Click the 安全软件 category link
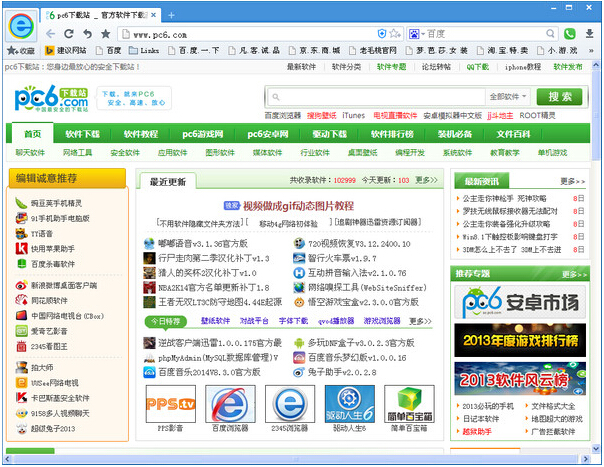 click(x=125, y=153)
